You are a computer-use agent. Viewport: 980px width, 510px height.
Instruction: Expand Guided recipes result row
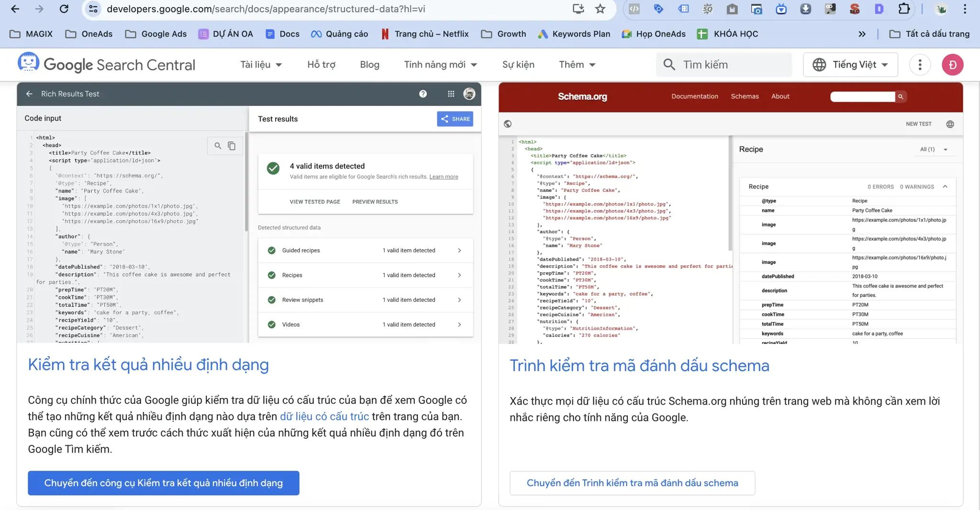click(x=366, y=250)
